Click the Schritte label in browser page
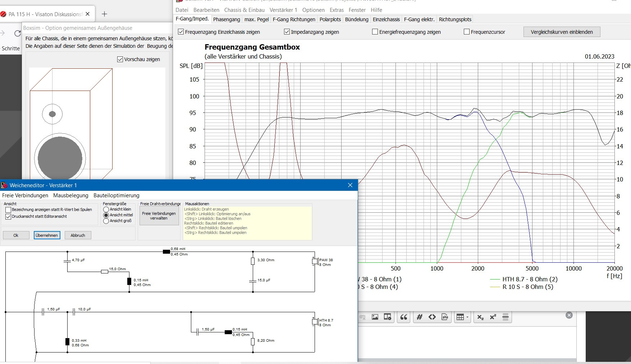Screen dimensions: 631x364 (x=11, y=49)
